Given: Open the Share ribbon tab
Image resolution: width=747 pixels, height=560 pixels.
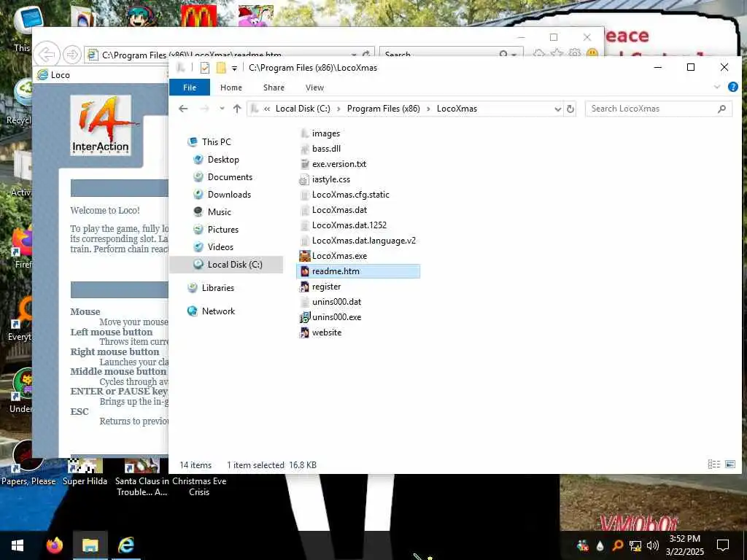Looking at the screenshot, I should [274, 87].
